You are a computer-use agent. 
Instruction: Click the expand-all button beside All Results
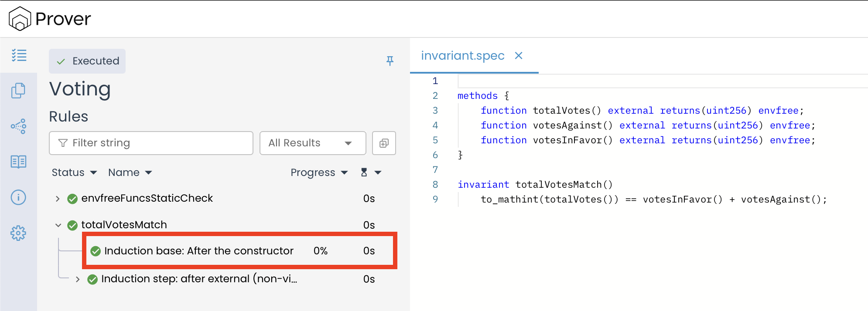click(384, 143)
